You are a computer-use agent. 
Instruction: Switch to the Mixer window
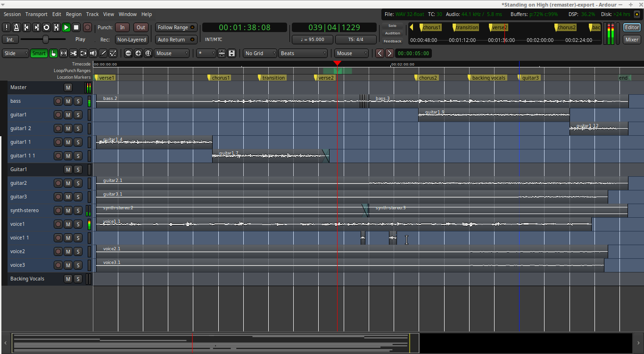pyautogui.click(x=632, y=40)
